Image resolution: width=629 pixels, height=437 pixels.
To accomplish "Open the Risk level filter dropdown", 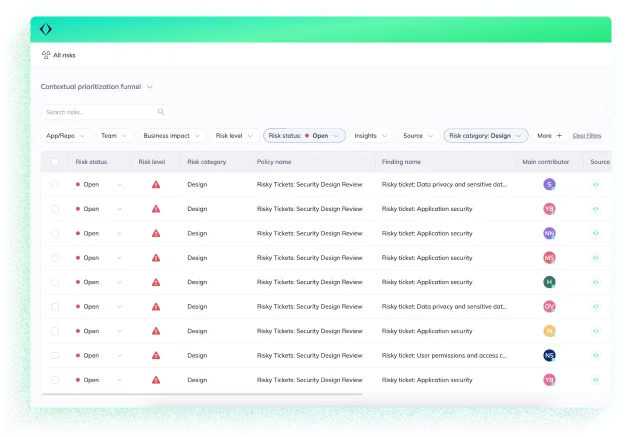I will pyautogui.click(x=234, y=136).
